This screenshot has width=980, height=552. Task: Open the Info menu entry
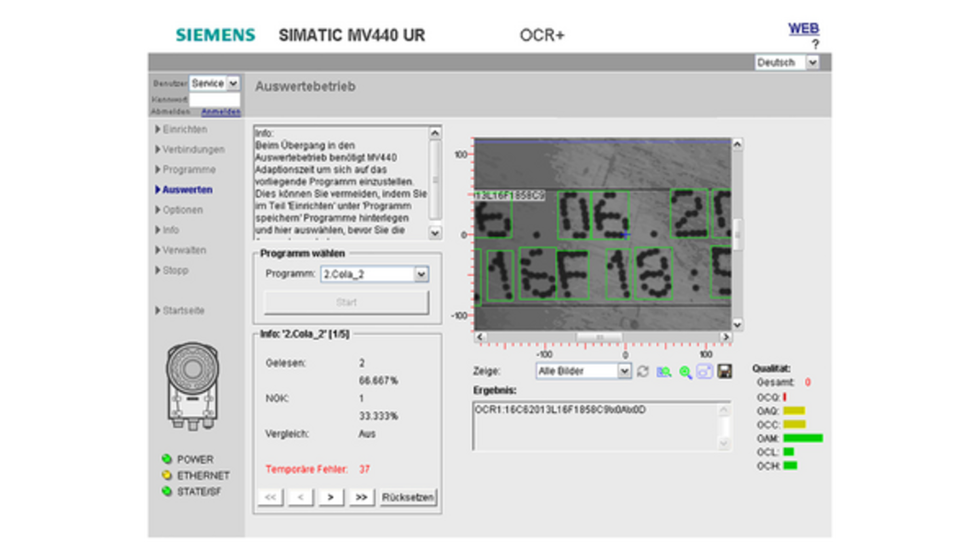(167, 230)
